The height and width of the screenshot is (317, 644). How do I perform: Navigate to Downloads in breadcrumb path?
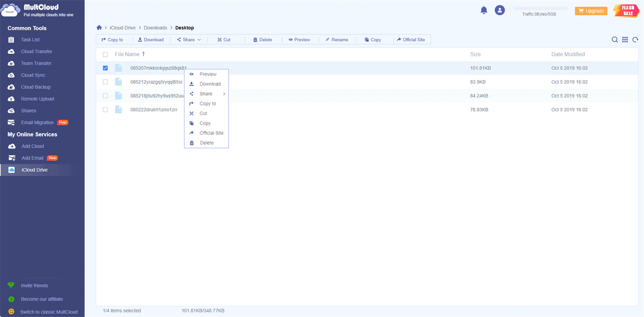click(155, 28)
